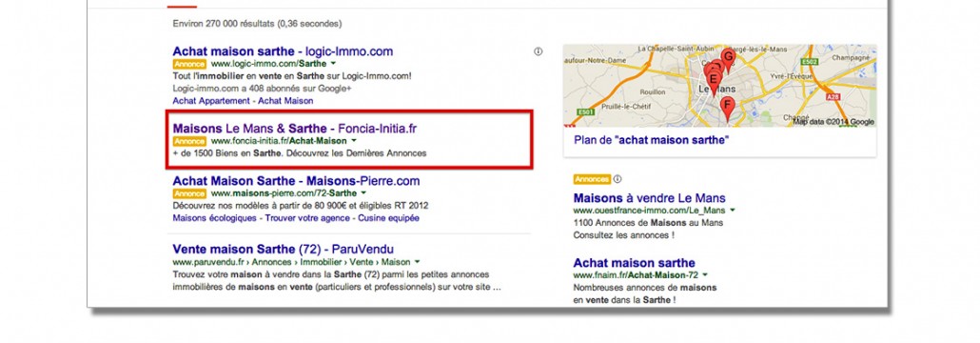Open 'Maisons Le Mans & Sarthe' Foncia link
Viewport: 980px width, 343px height.
pos(295,129)
